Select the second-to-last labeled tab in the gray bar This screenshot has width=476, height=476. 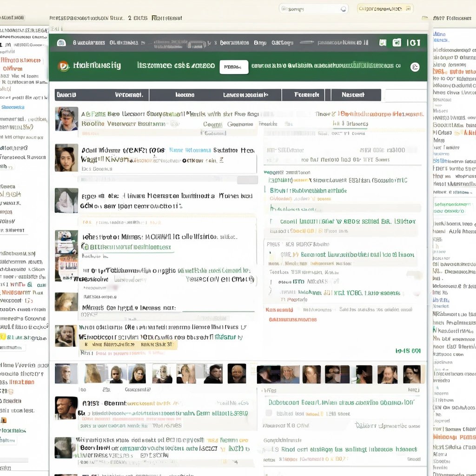coord(306,95)
